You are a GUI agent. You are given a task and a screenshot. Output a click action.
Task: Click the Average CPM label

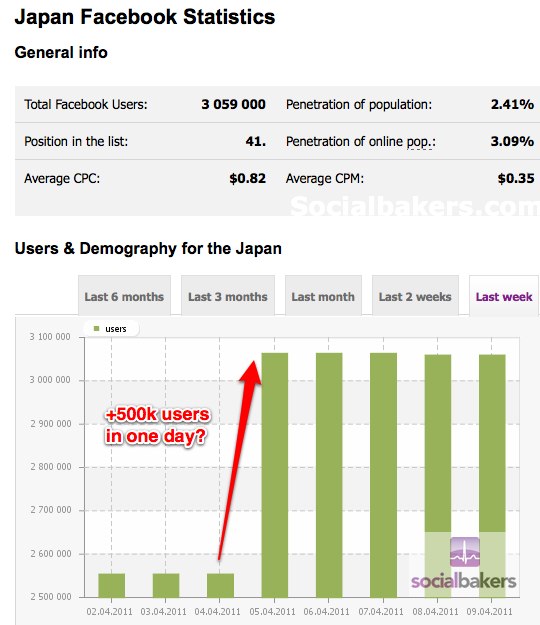[x=325, y=178]
